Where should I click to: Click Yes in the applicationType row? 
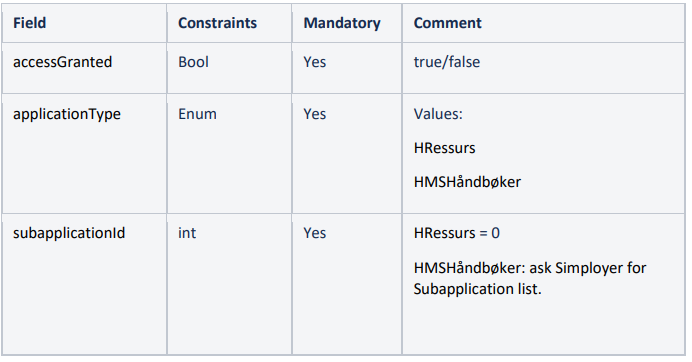tap(315, 114)
